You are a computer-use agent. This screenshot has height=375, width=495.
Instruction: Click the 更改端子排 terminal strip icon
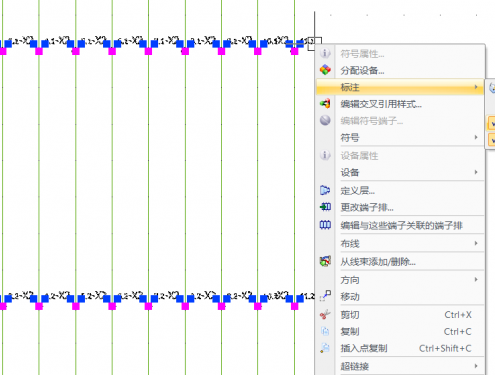tap(325, 207)
